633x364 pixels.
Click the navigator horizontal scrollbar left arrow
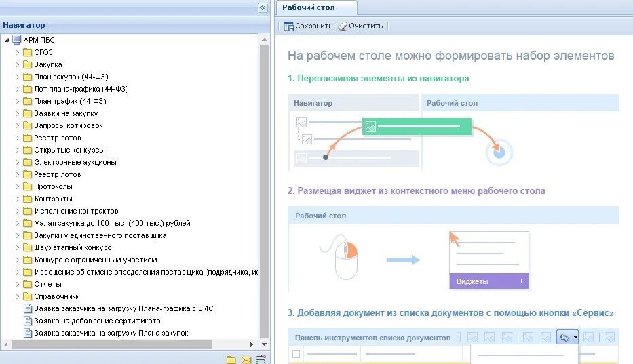pos(6,344)
